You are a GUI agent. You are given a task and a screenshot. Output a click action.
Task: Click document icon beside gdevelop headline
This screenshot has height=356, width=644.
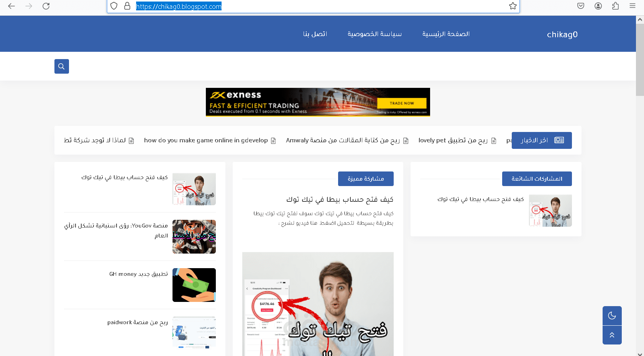click(273, 141)
